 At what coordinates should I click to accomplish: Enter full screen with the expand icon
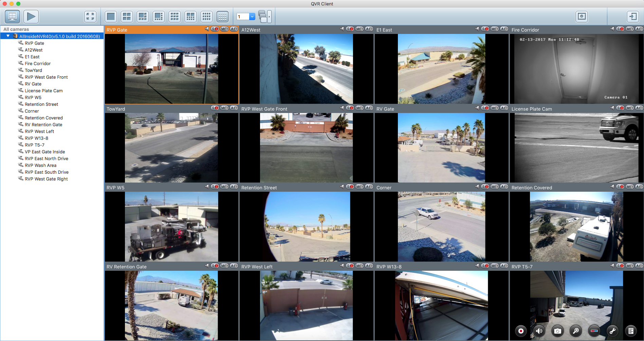coord(90,16)
